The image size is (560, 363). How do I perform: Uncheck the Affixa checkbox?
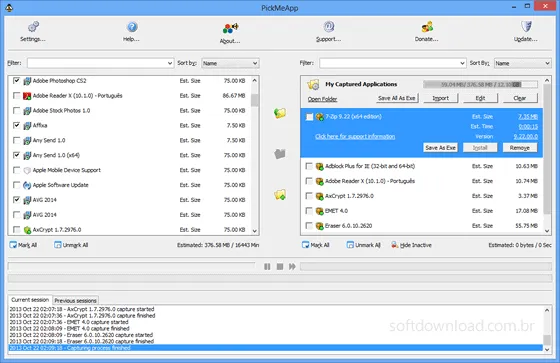[16, 125]
